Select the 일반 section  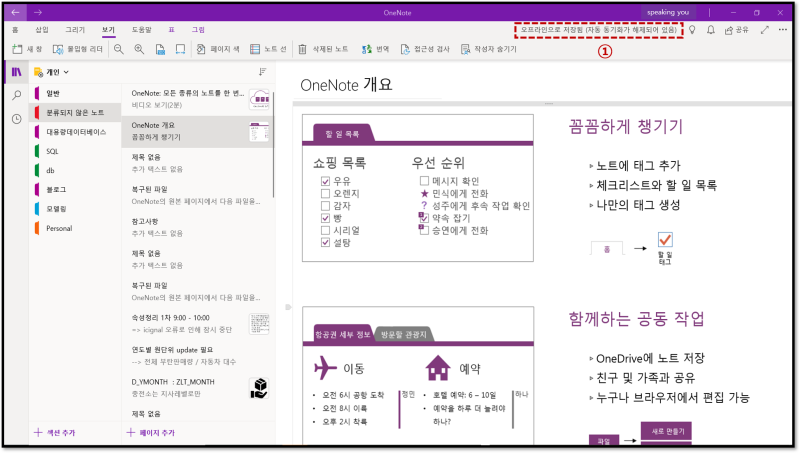75,93
